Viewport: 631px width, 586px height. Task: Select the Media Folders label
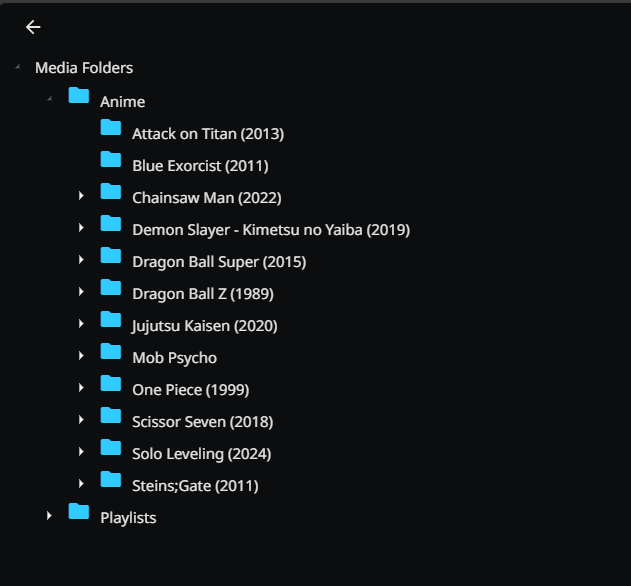tap(84, 68)
